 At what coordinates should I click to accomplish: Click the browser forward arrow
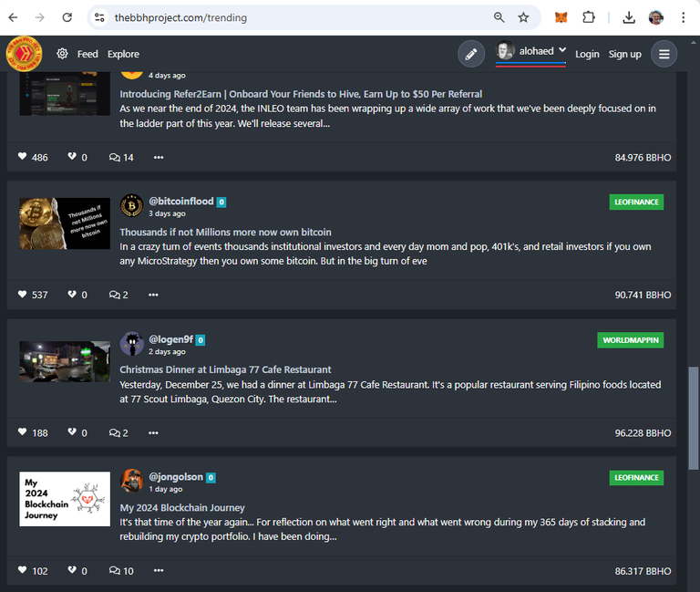[40, 17]
